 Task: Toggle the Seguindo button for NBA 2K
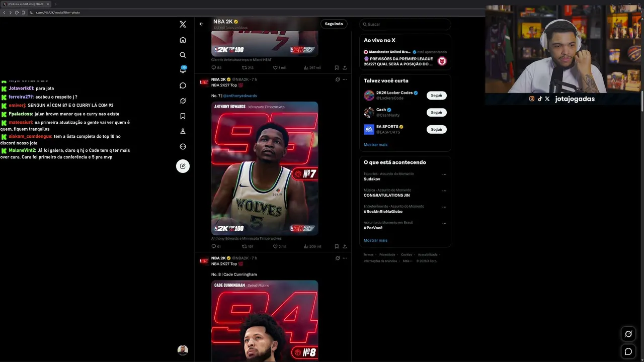point(334,24)
